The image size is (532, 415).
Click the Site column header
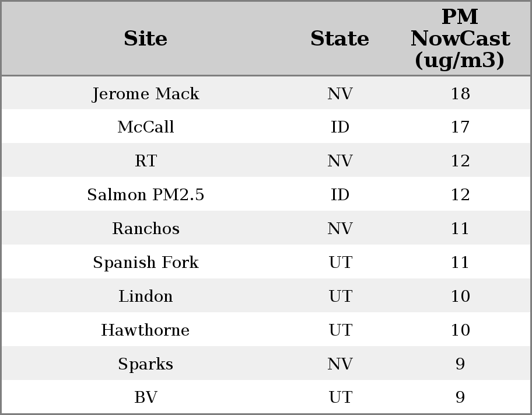click(145, 39)
